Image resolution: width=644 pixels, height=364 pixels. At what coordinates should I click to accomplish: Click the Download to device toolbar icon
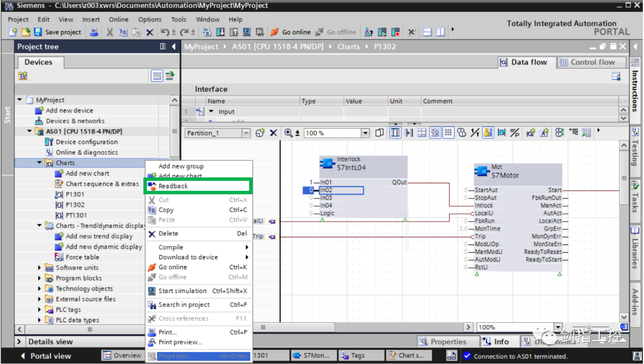coord(221,32)
